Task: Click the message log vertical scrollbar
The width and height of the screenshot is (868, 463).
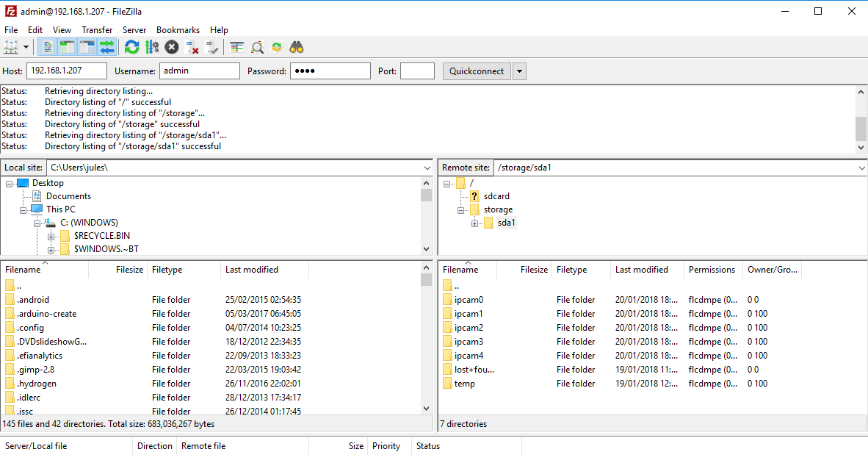Action: [x=861, y=128]
